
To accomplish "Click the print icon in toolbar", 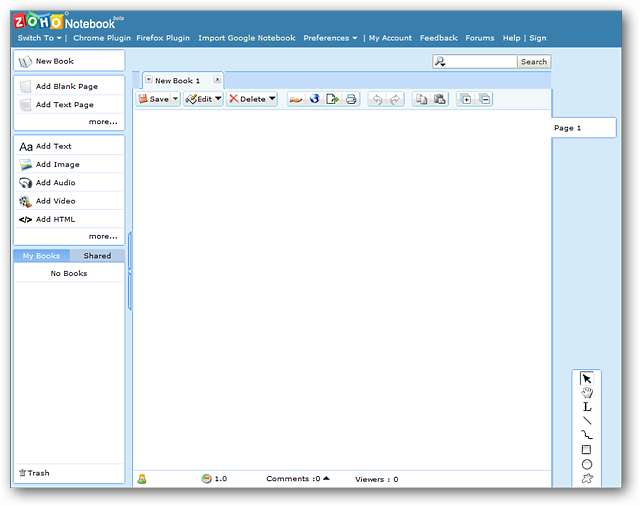I will 351,99.
